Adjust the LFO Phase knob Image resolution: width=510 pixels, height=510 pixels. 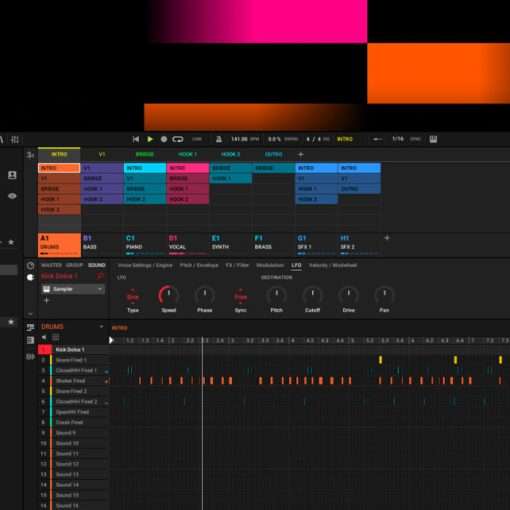(x=205, y=295)
